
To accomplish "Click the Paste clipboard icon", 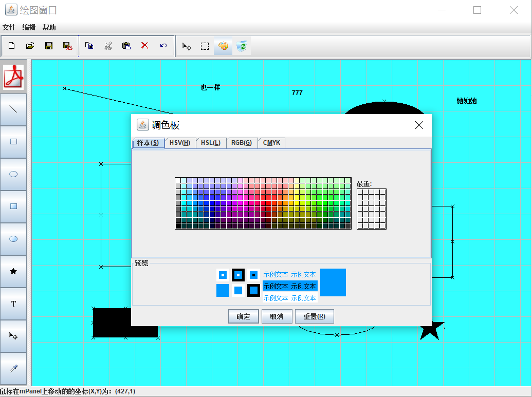I will point(126,46).
